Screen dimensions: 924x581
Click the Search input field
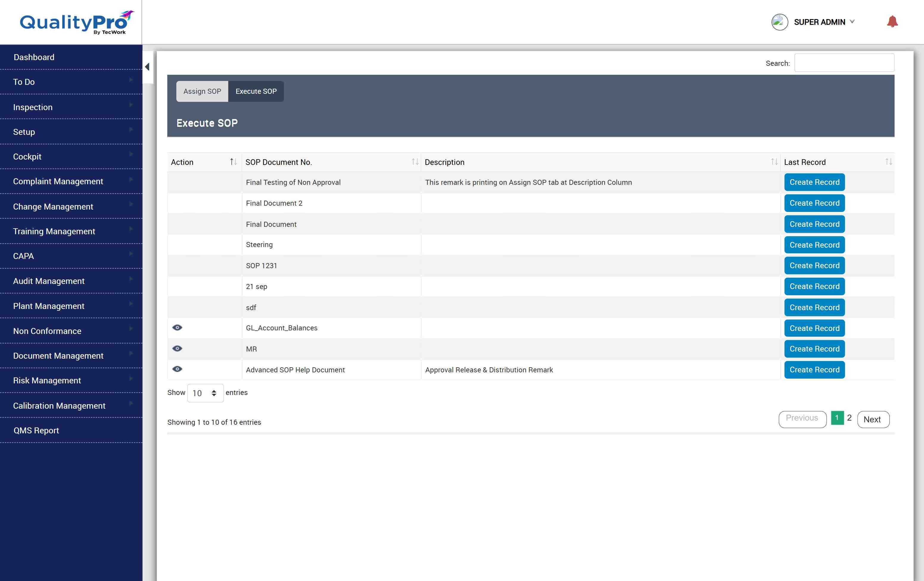click(x=844, y=63)
